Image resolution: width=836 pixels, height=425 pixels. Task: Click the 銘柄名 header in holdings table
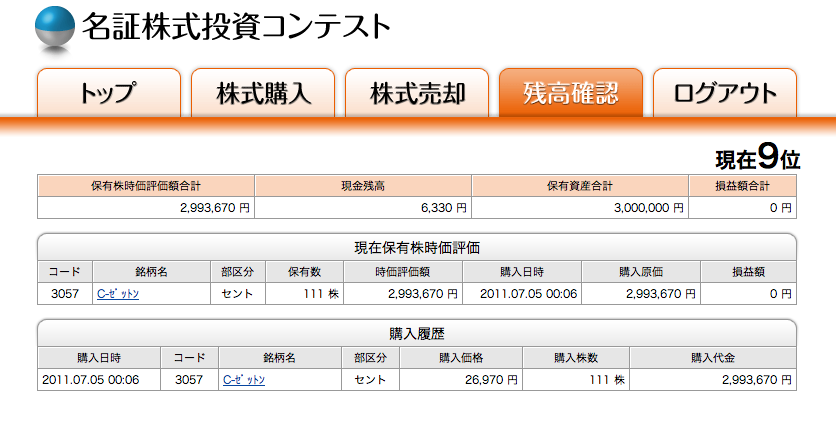coord(151,272)
